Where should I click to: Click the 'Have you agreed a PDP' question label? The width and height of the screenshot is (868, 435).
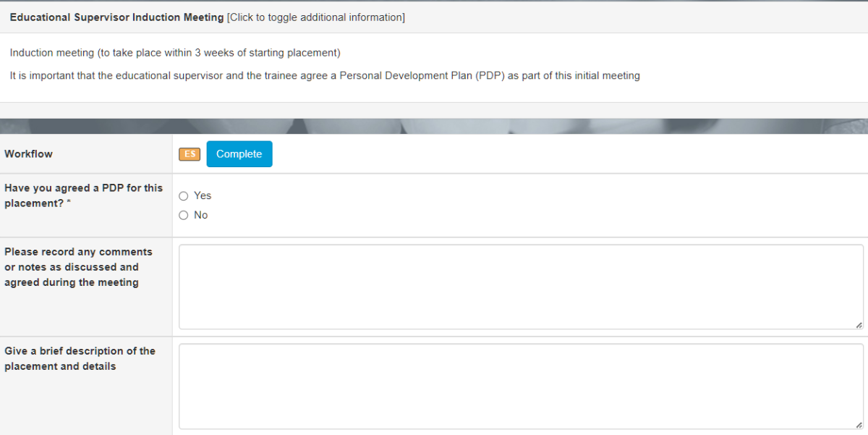(x=83, y=195)
